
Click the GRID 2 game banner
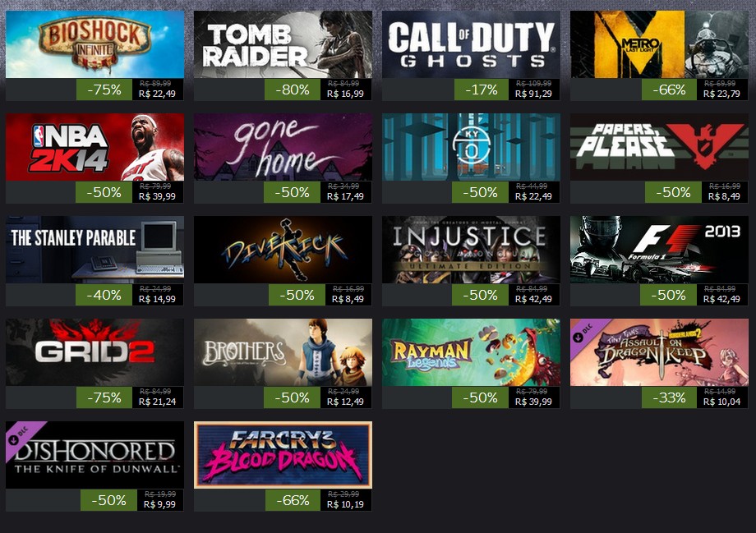point(95,352)
